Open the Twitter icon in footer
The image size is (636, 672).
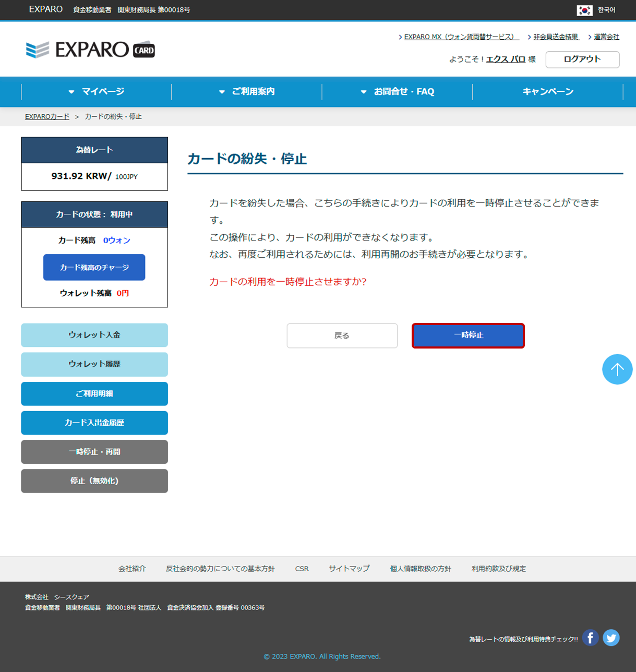pos(611,638)
